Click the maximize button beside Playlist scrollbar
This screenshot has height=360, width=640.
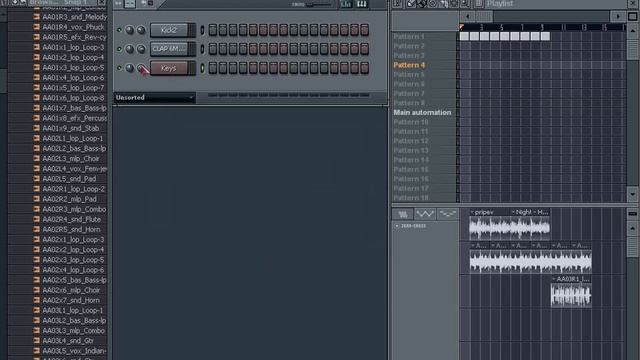632,16
